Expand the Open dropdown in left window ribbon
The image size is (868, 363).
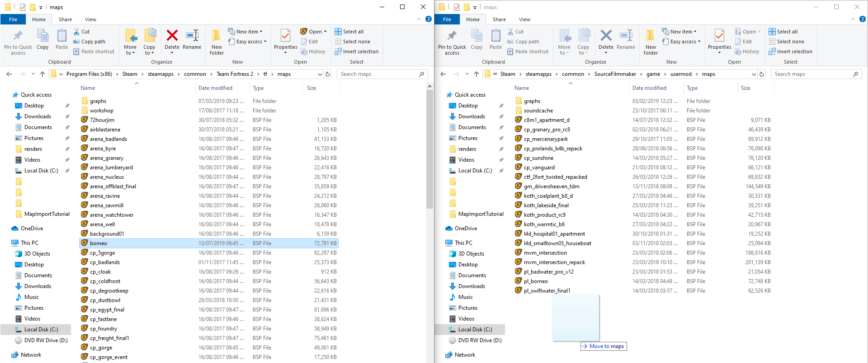point(325,32)
